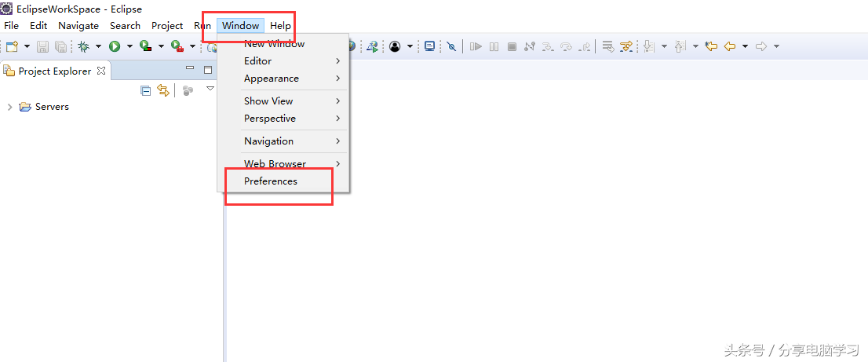Click the blue monitor console icon
868x362 pixels.
coord(429,46)
